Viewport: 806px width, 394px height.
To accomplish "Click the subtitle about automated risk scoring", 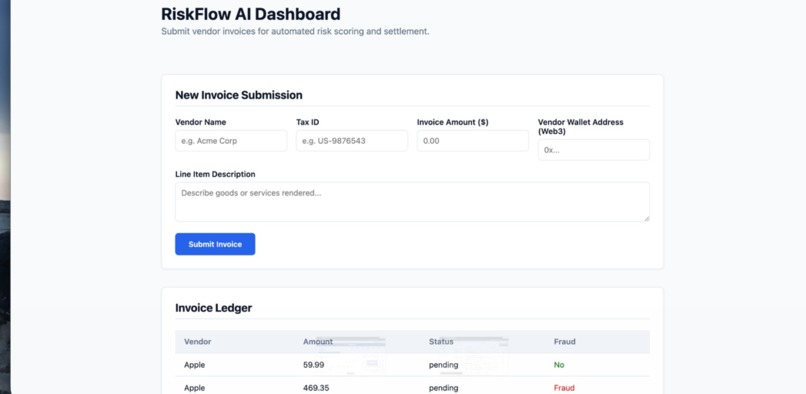I will coord(295,31).
